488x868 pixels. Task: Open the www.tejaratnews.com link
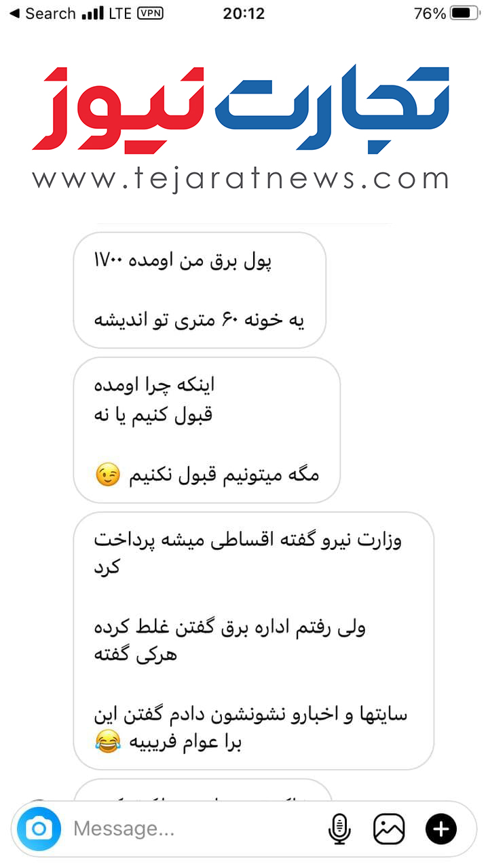241,179
